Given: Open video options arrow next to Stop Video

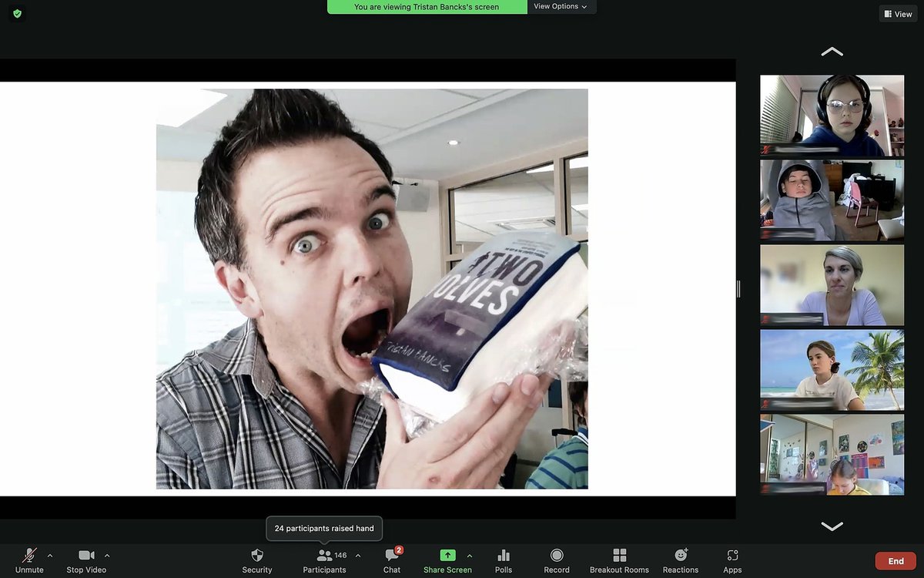Looking at the screenshot, I should 107,556.
